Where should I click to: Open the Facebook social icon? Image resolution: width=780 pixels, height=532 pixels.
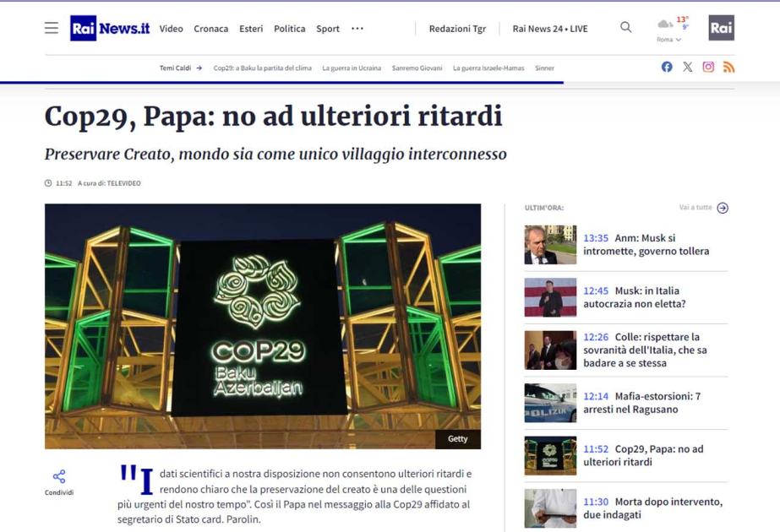click(x=667, y=67)
